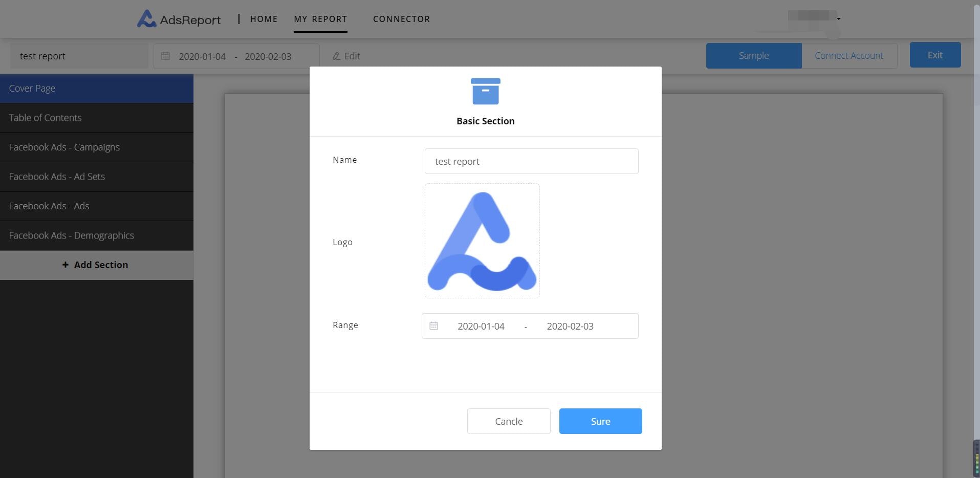980x478 pixels.
Task: Click the Exit button
Action: pyautogui.click(x=934, y=55)
